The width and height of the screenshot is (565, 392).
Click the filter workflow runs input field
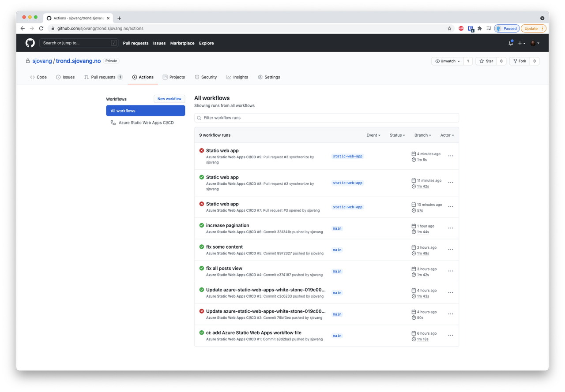pos(327,118)
